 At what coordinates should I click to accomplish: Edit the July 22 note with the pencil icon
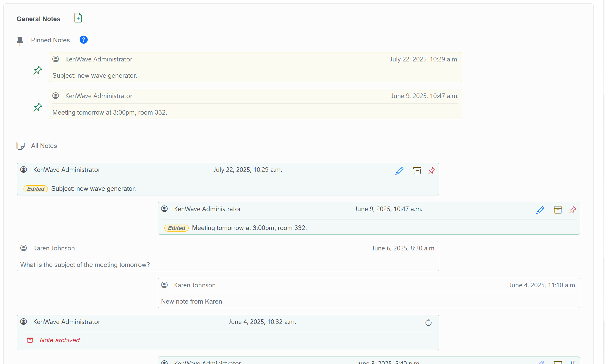point(399,171)
